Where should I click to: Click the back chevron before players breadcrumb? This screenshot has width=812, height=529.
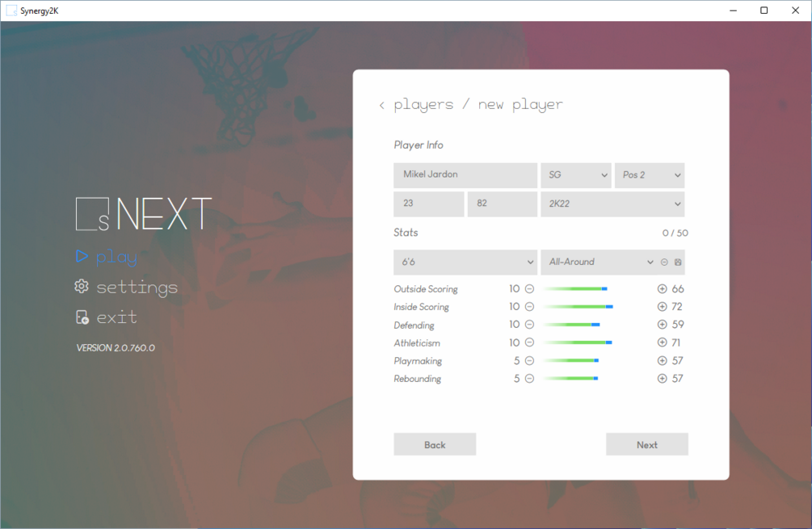click(381, 105)
